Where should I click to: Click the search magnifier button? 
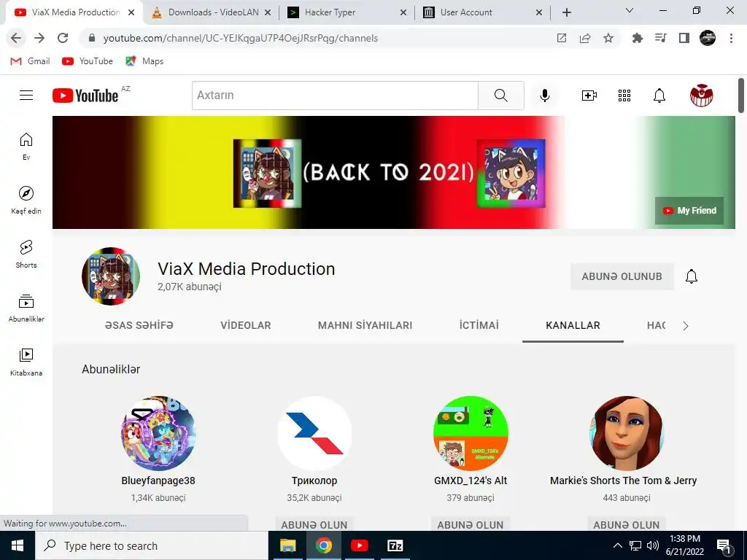[500, 96]
